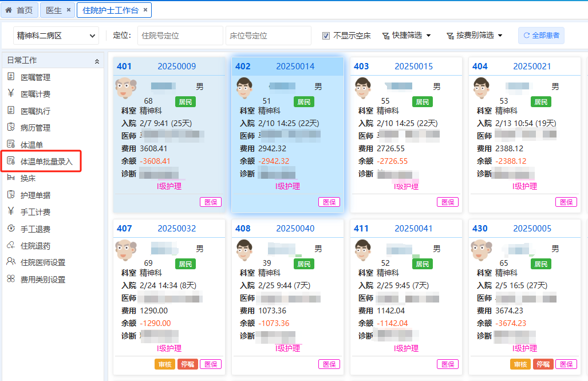The height and width of the screenshot is (381, 588).
Task: Click 停嘱 button on bed 430 card
Action: 543,364
